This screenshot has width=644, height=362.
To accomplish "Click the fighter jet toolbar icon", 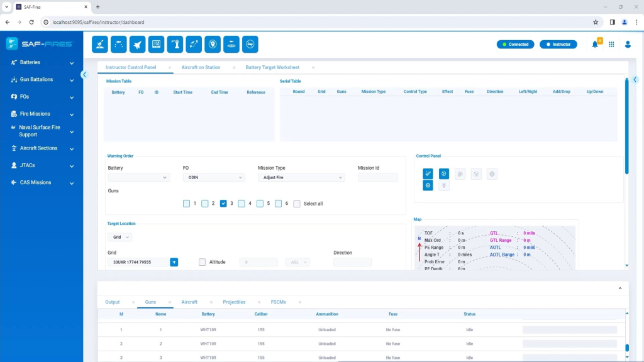I will point(137,45).
